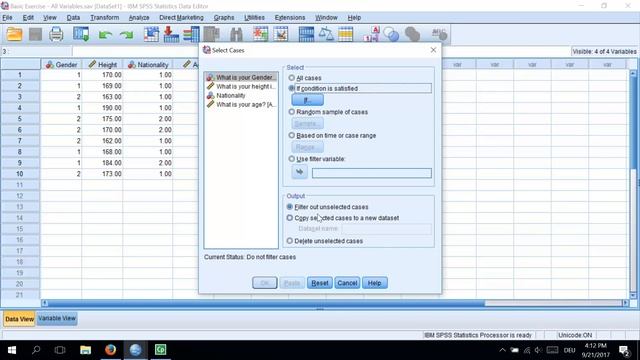
Task: Click the Help button in the dialog
Action: click(x=374, y=283)
